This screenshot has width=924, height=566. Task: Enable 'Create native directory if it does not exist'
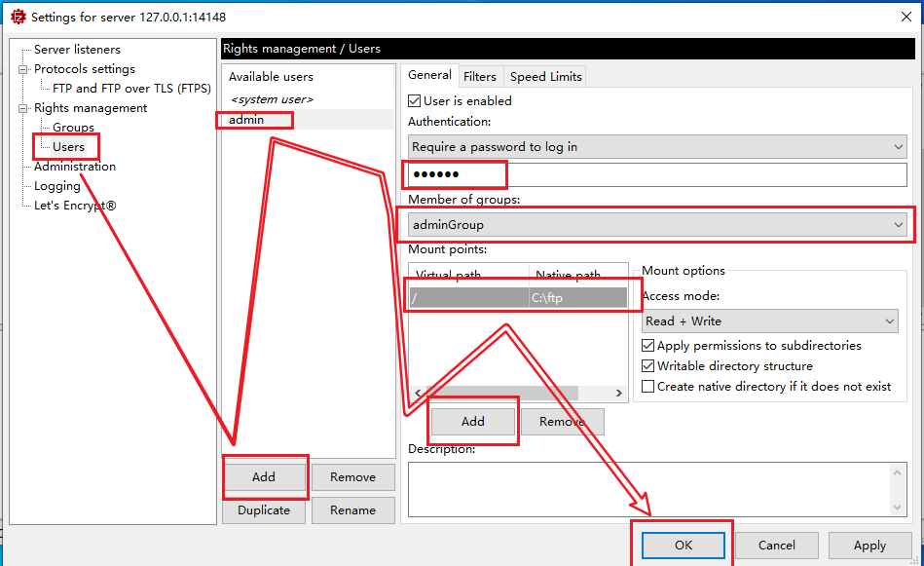pos(648,387)
